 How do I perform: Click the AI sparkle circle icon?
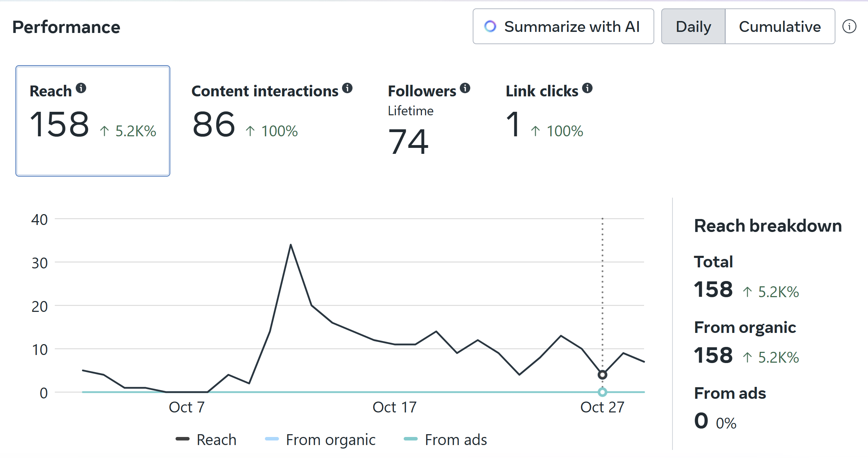coord(490,27)
